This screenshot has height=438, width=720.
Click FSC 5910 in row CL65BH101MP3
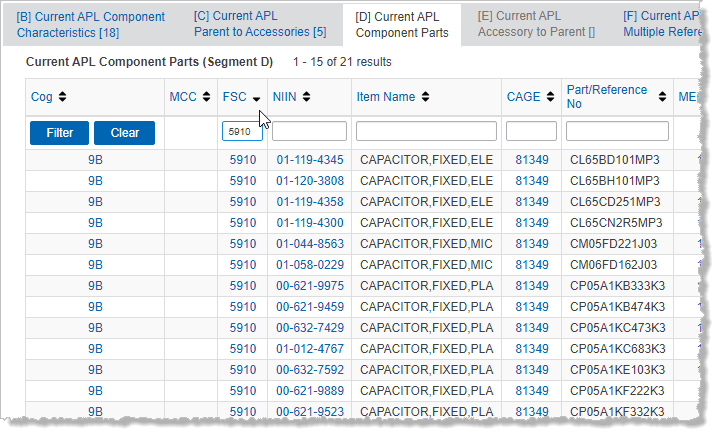click(x=243, y=181)
